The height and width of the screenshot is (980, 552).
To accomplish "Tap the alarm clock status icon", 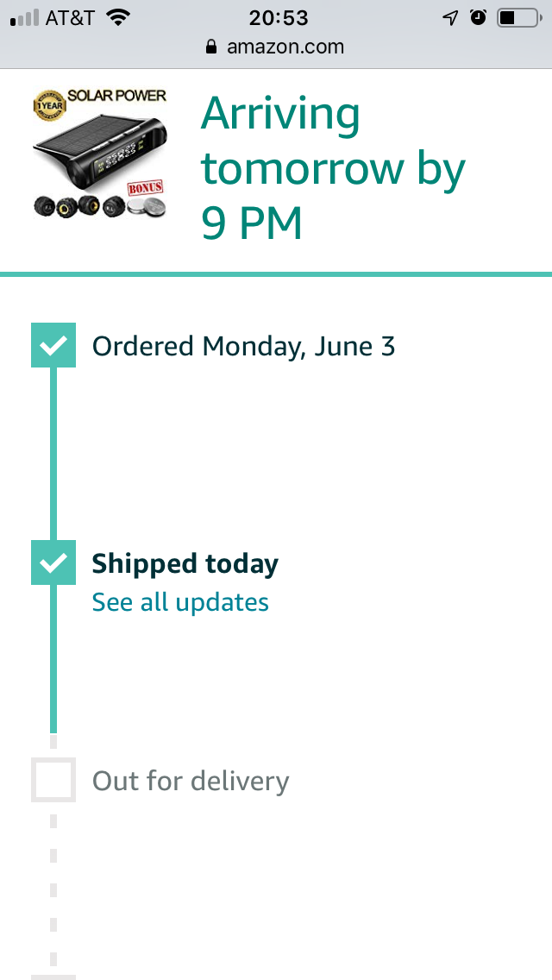I will coord(478,17).
